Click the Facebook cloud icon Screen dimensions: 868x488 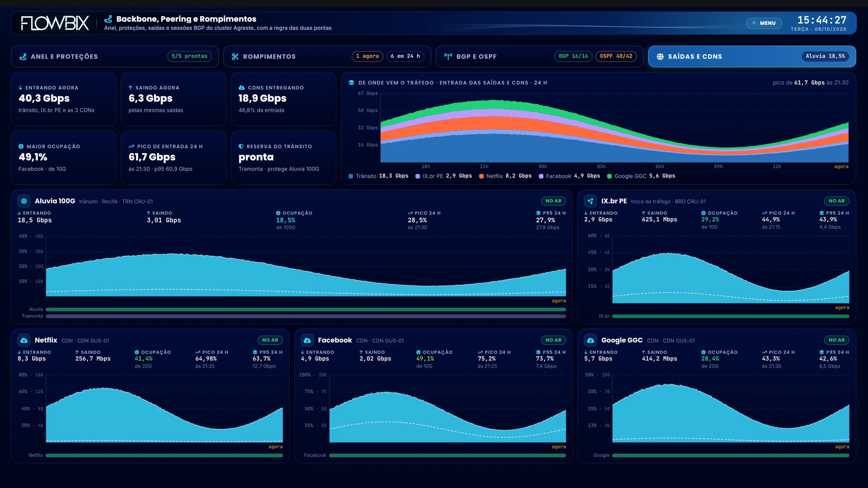coord(307,340)
